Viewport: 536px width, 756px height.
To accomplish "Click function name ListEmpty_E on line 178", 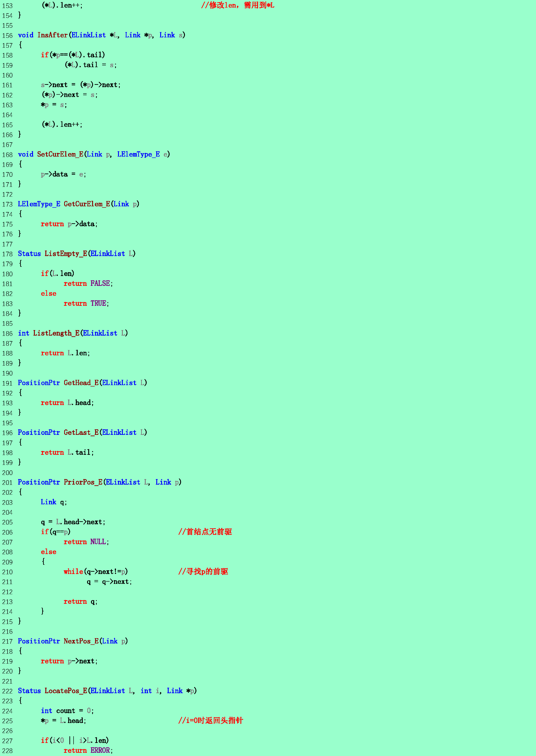I will click(x=66, y=254).
